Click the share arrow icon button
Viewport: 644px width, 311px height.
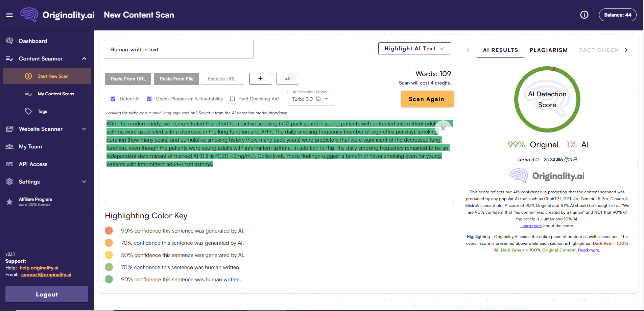[287, 79]
